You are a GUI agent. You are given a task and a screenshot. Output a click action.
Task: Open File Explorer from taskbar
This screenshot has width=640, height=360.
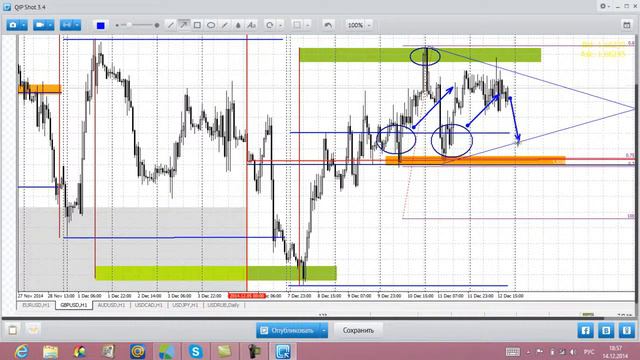[51, 351]
